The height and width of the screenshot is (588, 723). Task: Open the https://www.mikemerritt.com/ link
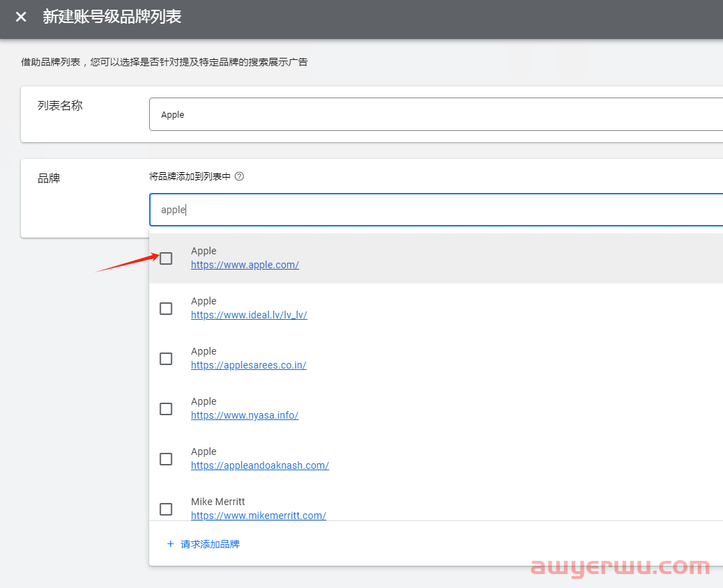click(x=259, y=516)
